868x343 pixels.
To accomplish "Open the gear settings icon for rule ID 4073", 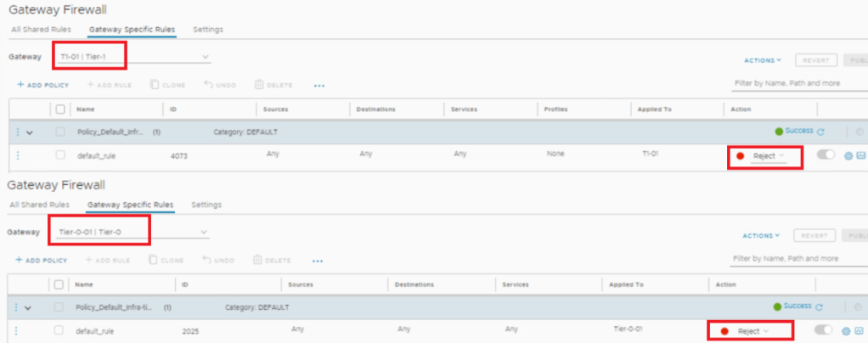I will point(848,156).
